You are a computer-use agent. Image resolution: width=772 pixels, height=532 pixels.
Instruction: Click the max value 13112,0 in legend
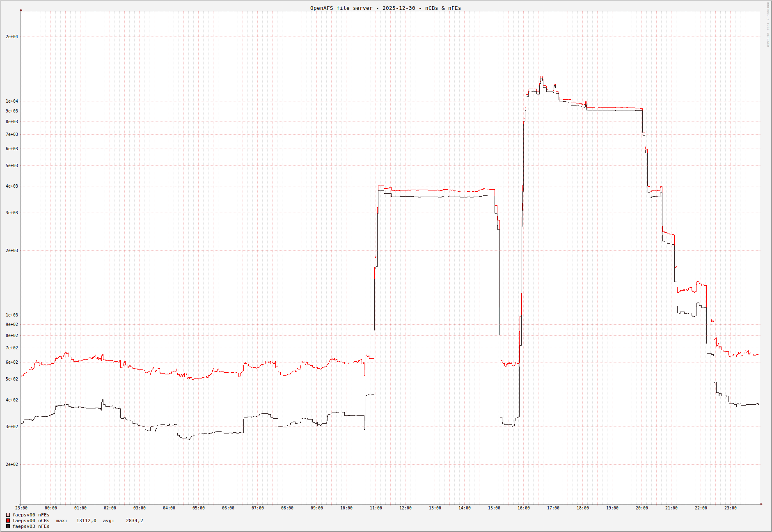click(x=86, y=521)
